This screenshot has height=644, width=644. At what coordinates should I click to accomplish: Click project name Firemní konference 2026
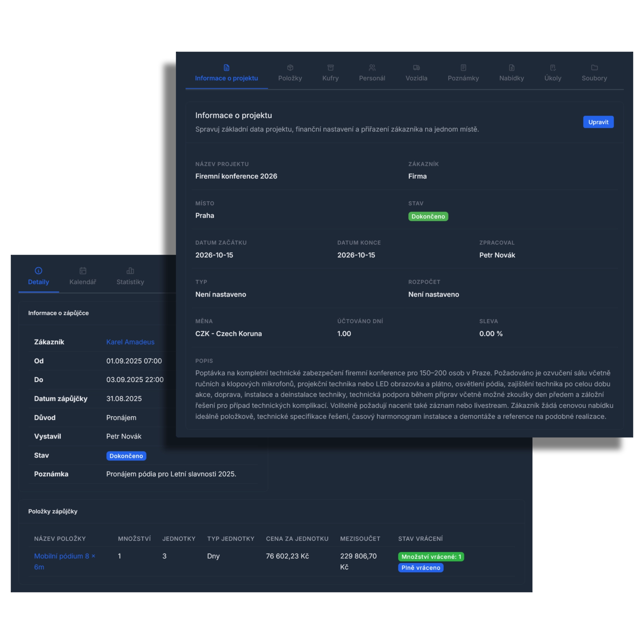pos(236,176)
